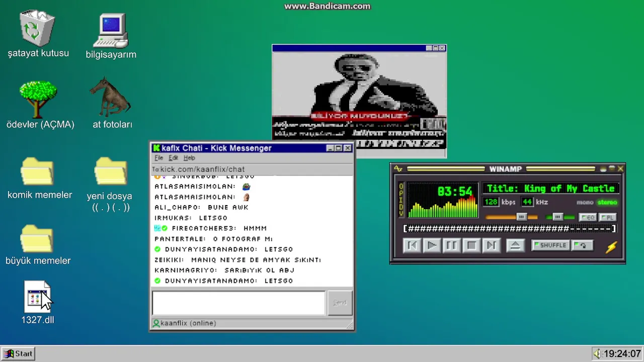This screenshot has height=362, width=644.
Task: Open the Help menu in Kick Messenger
Action: click(x=189, y=158)
